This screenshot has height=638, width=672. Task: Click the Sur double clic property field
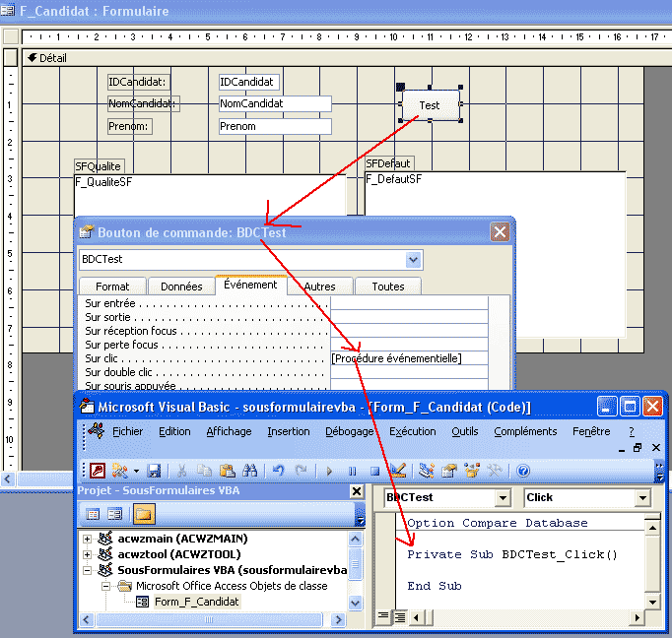coord(409,372)
